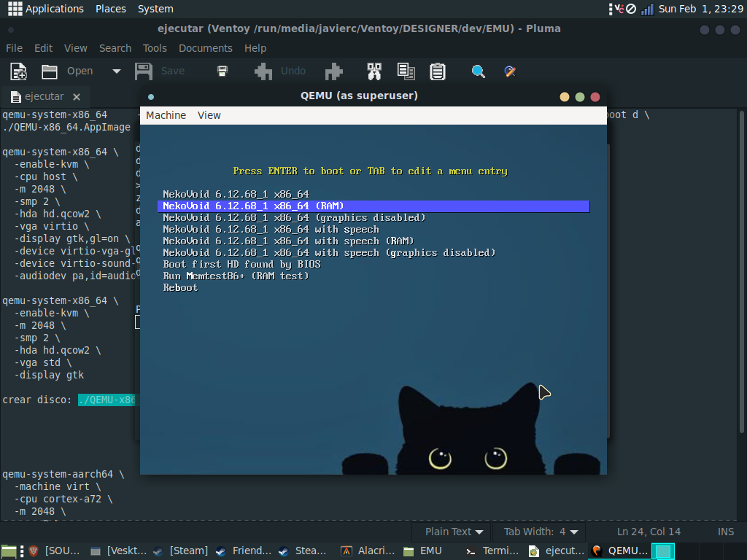Click the "-cpu cortex-a72 \" line in editor

click(63, 499)
